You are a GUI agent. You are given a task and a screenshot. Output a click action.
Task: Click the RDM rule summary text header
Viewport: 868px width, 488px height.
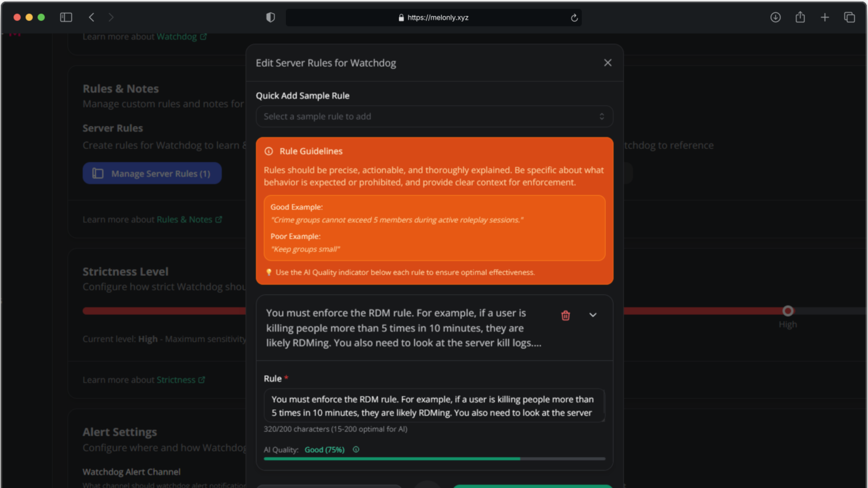pos(404,328)
